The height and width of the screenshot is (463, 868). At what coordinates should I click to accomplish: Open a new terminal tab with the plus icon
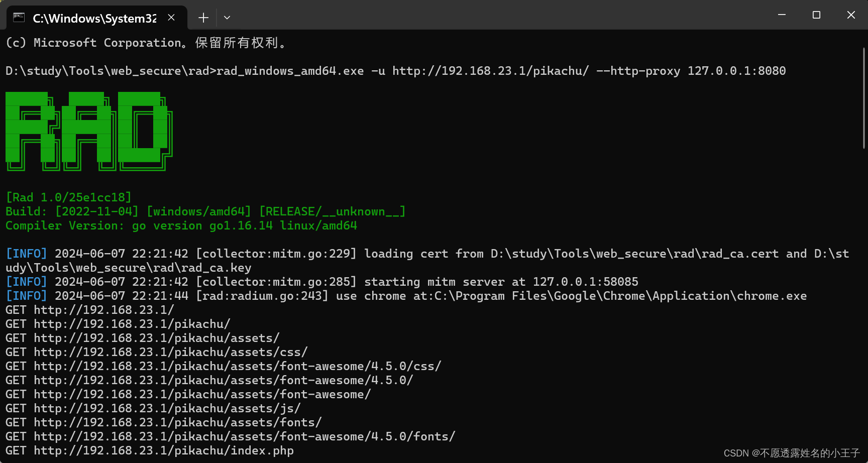tap(203, 18)
